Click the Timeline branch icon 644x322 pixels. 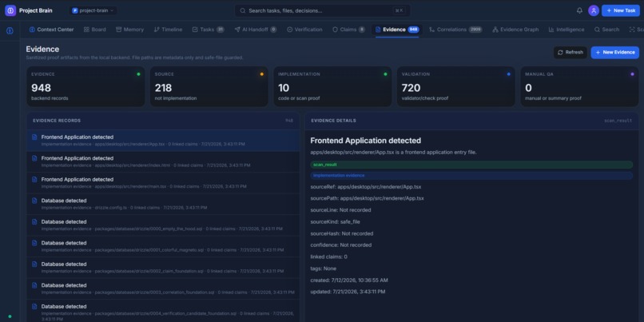157,30
